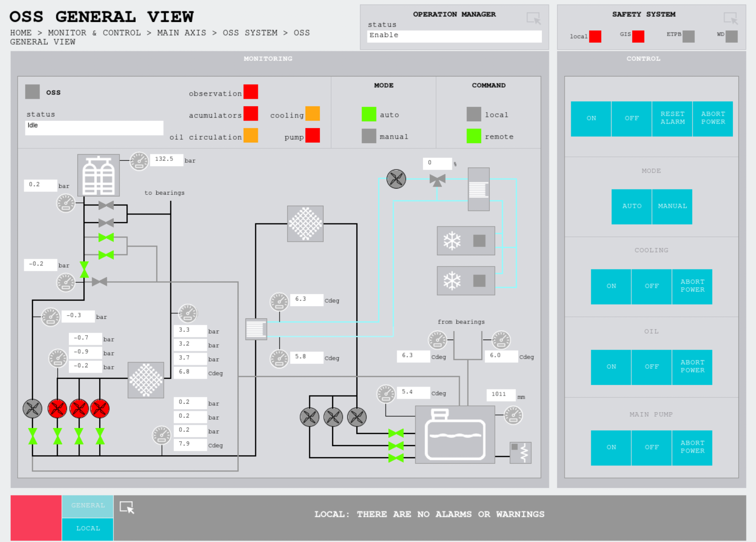
Task: Click the gray pump icon at bottom-left
Action: coord(32,409)
